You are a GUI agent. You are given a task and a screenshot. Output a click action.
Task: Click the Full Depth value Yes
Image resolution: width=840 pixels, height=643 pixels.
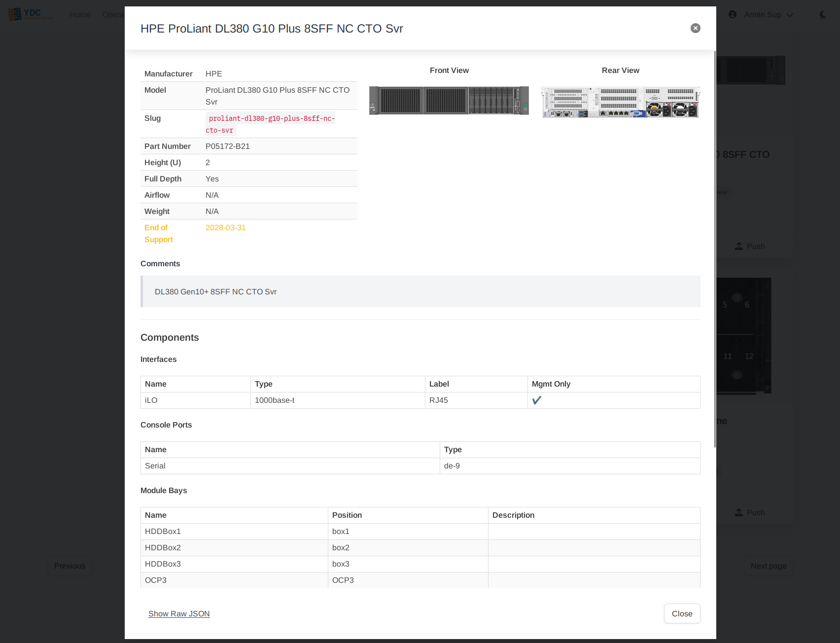coord(212,179)
